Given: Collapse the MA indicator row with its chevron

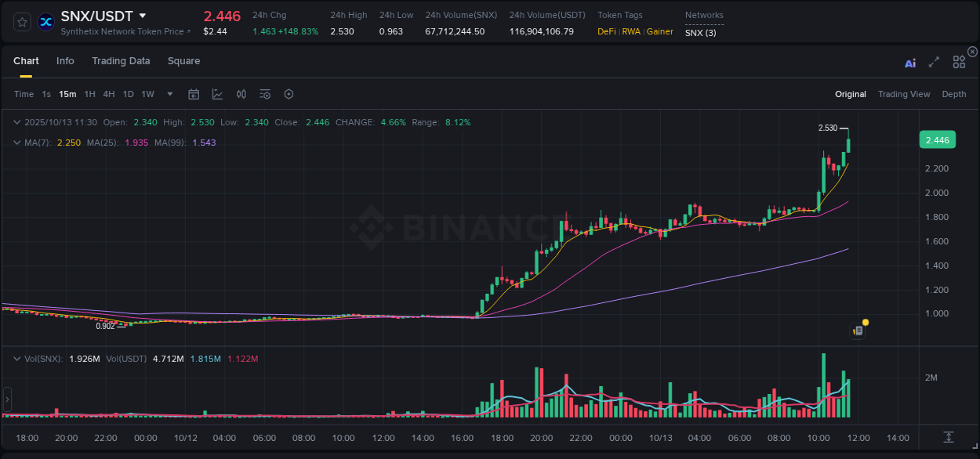Looking at the screenshot, I should click(16, 143).
